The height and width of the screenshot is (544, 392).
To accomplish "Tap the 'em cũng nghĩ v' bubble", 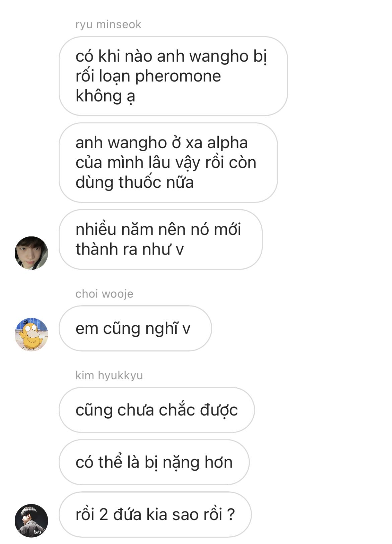I will click(x=135, y=328).
